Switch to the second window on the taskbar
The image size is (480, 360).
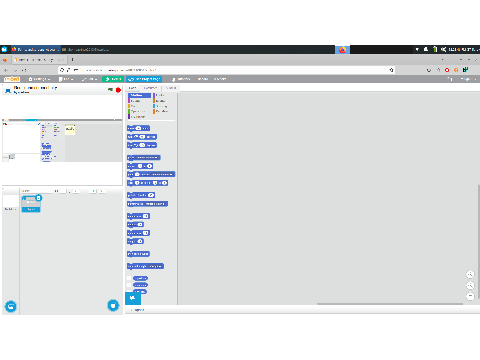coord(86,49)
